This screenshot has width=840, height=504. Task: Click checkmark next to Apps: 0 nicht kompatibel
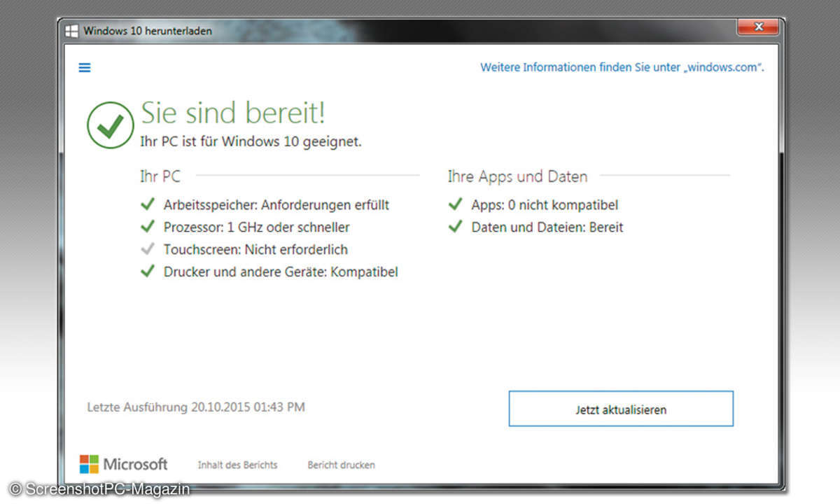point(455,204)
